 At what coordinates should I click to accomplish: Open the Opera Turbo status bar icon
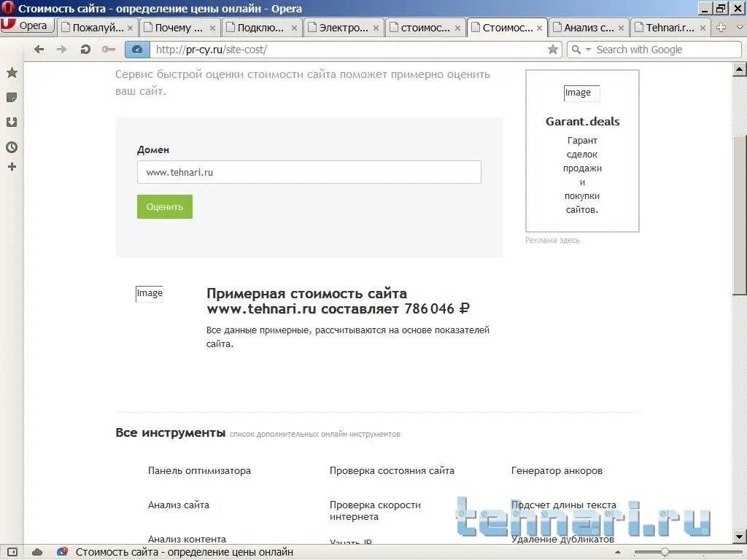tap(63, 553)
